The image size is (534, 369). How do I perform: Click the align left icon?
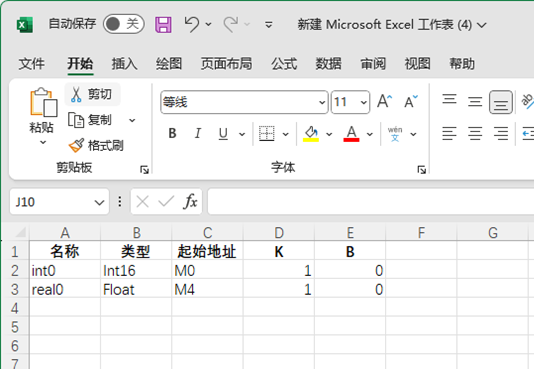[x=450, y=133]
